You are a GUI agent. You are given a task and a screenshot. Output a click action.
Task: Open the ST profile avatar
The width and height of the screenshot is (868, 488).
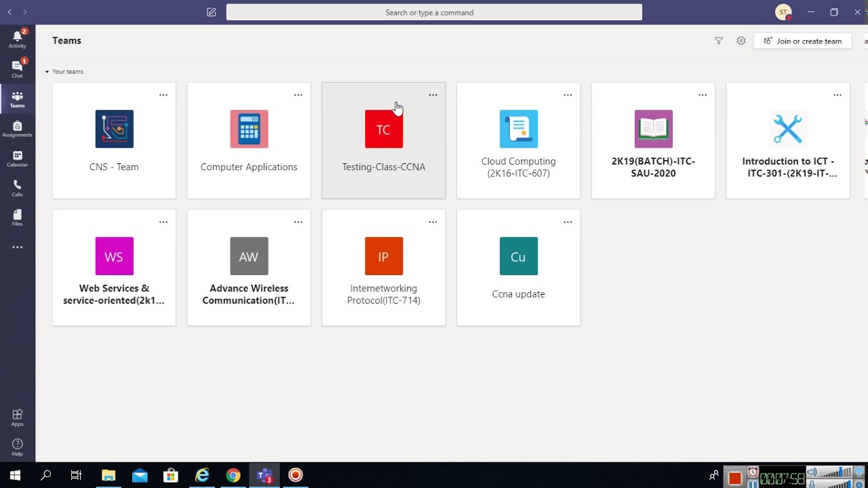[783, 12]
